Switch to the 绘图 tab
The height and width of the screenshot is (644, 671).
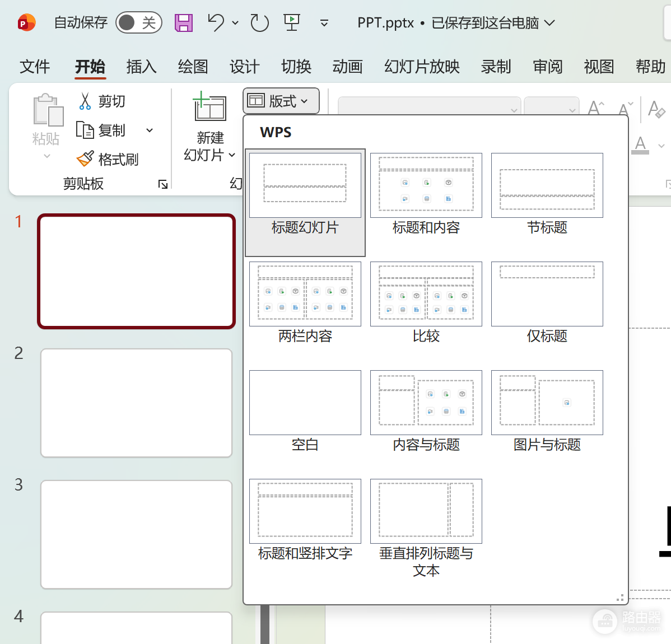tap(193, 67)
